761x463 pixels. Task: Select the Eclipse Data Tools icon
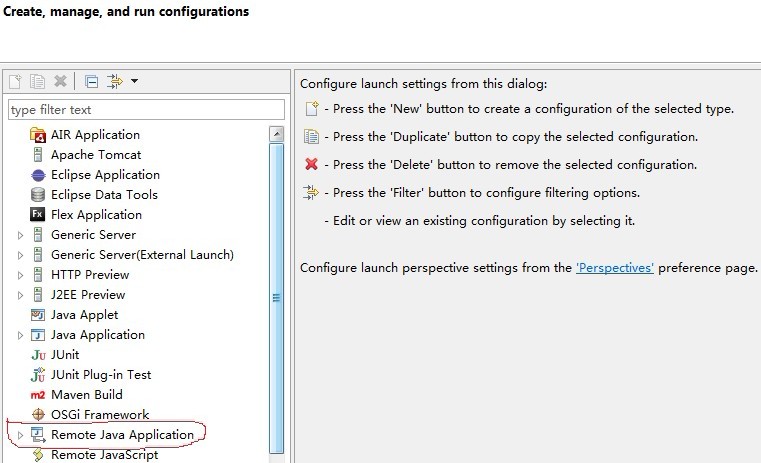39,195
